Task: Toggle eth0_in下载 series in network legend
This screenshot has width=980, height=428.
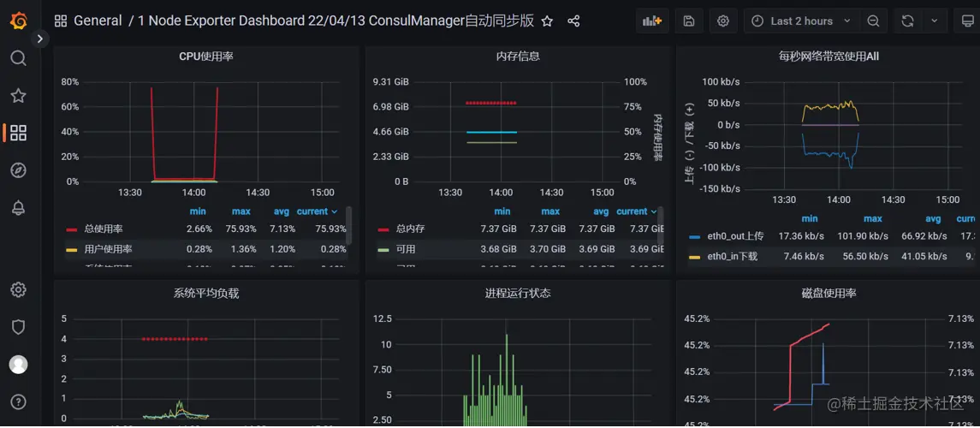Action: (732, 256)
